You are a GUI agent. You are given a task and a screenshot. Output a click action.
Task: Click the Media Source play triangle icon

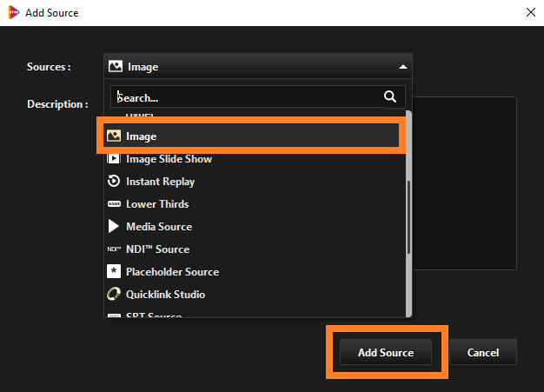click(114, 226)
